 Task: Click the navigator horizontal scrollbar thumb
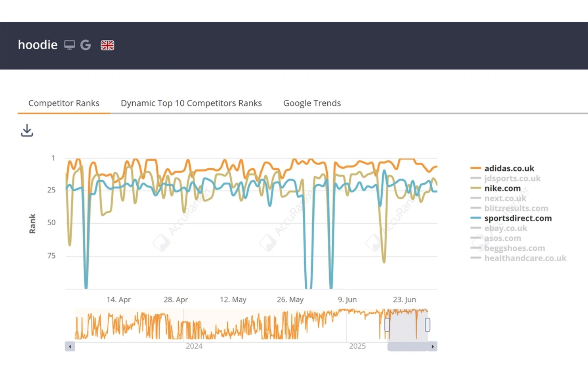407,346
